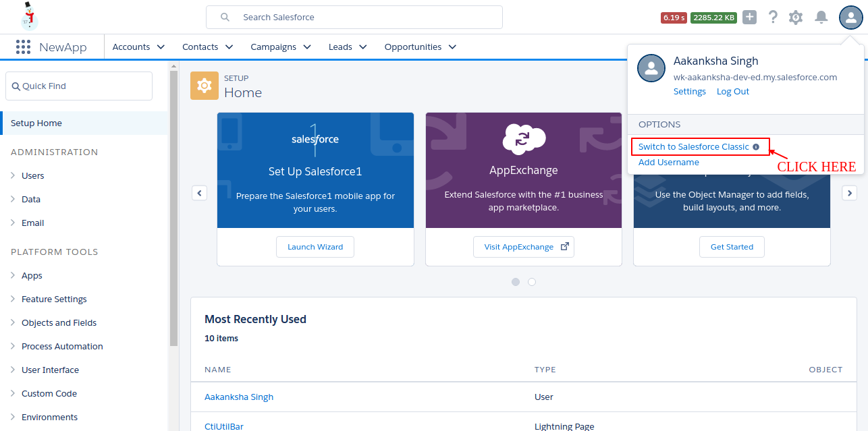This screenshot has height=431, width=868.
Task: Go to next carousel slide arrow
Action: [849, 193]
